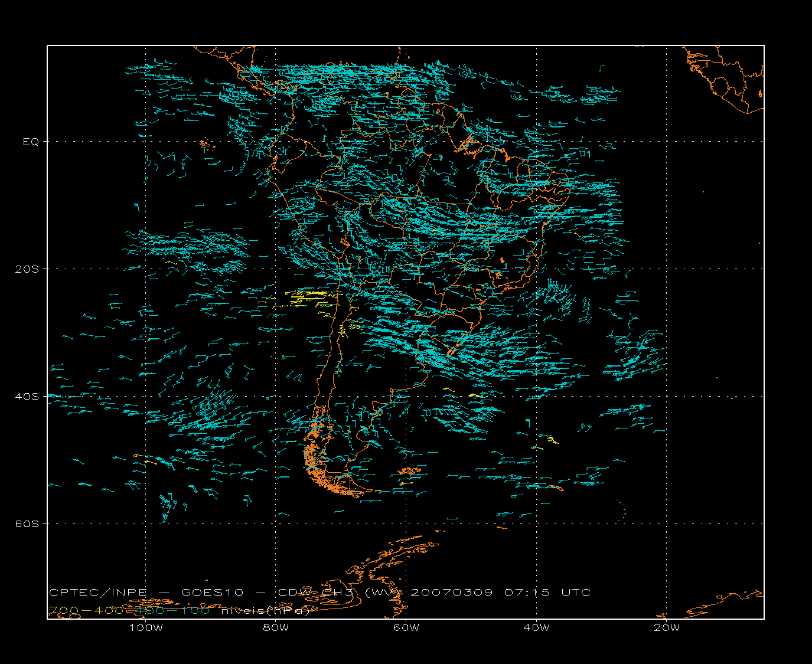Click the 80W longitude label
The height and width of the screenshot is (664, 812).
pos(276,627)
